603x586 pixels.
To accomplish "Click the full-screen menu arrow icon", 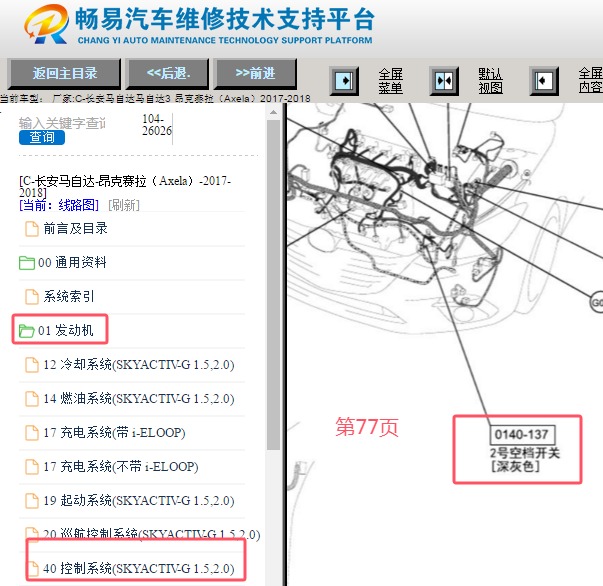I will tap(344, 81).
